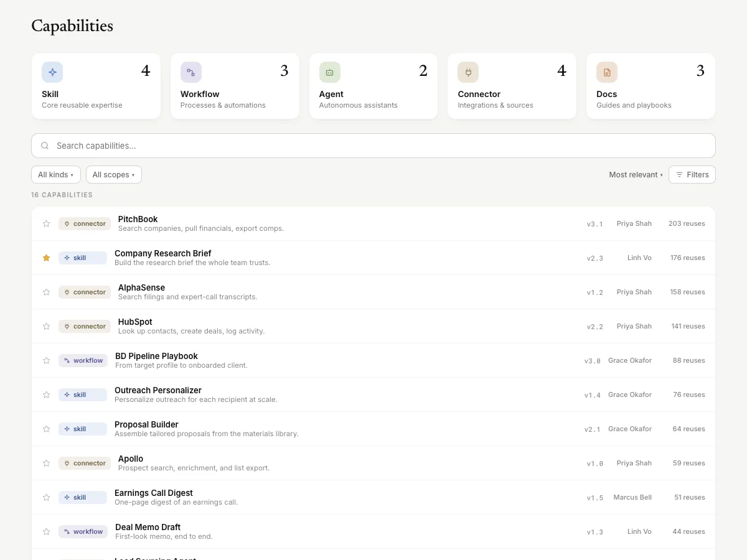
Task: Click the search magnifier icon
Action: [45, 146]
